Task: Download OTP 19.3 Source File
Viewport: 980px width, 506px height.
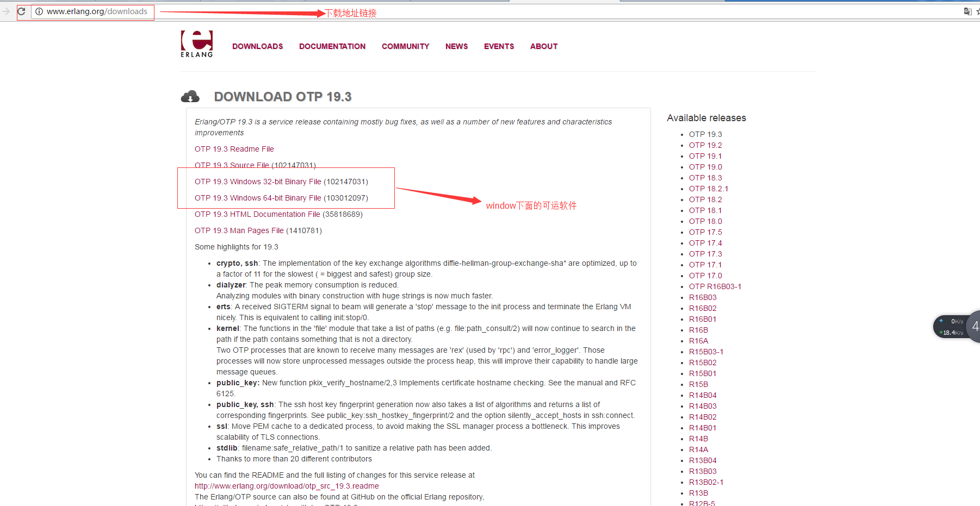Action: (x=232, y=165)
